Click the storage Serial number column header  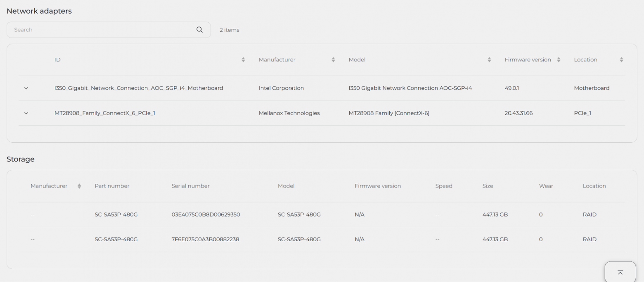pos(190,186)
